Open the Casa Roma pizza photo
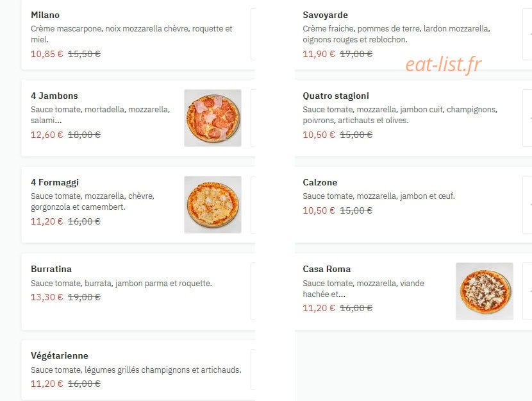Viewport: 532px width, 401px height. click(x=485, y=291)
